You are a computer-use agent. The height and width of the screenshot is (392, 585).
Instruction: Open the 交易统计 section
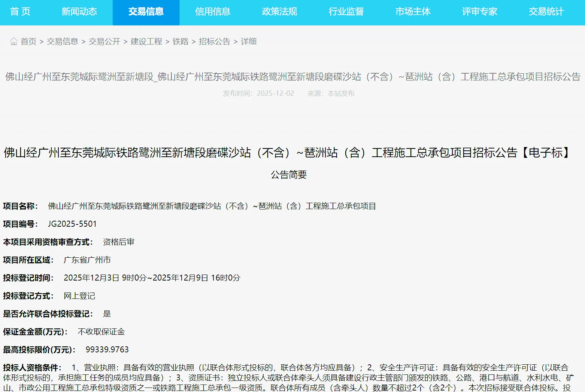[546, 12]
